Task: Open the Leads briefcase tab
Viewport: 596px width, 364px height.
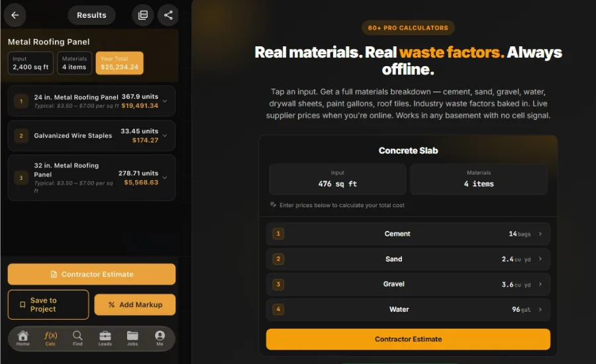Action: [x=105, y=338]
